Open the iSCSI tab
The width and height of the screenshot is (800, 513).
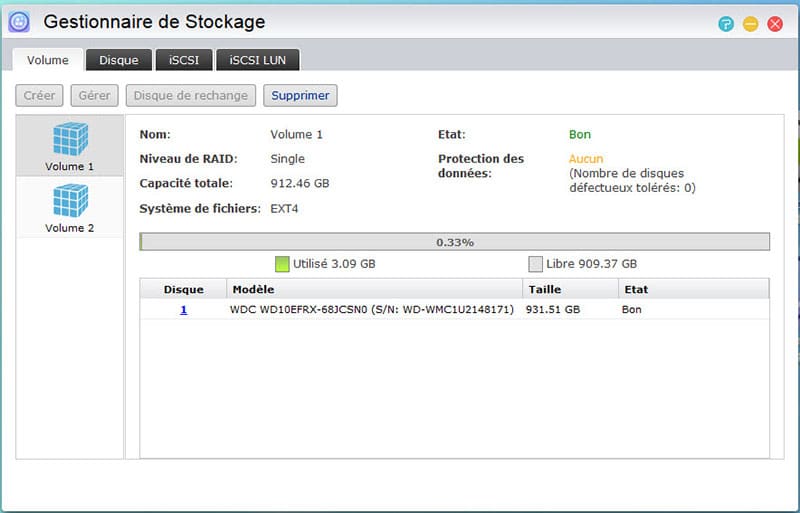click(183, 60)
